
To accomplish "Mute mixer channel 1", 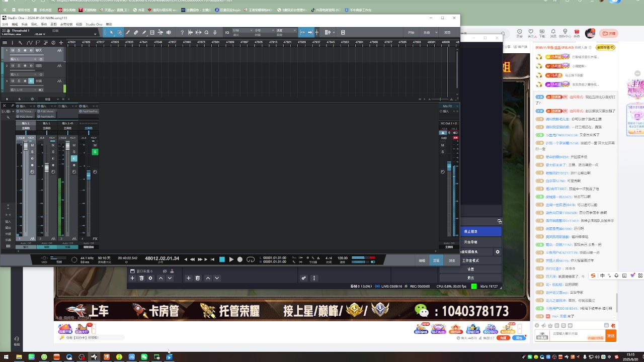I will (x=32, y=145).
